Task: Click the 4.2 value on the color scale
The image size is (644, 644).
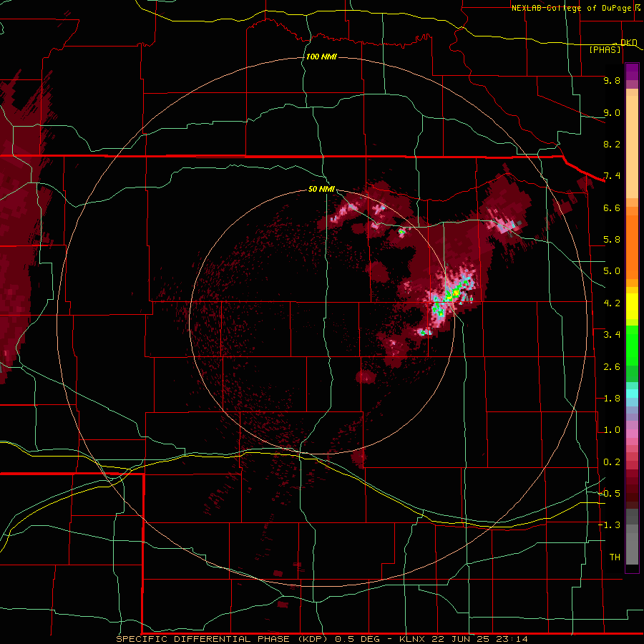Action: coord(612,303)
